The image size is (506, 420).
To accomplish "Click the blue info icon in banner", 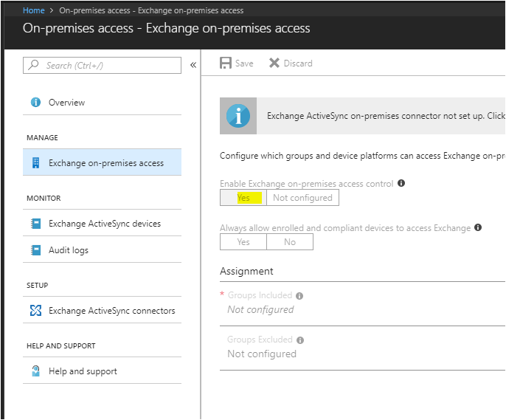I will tap(238, 116).
